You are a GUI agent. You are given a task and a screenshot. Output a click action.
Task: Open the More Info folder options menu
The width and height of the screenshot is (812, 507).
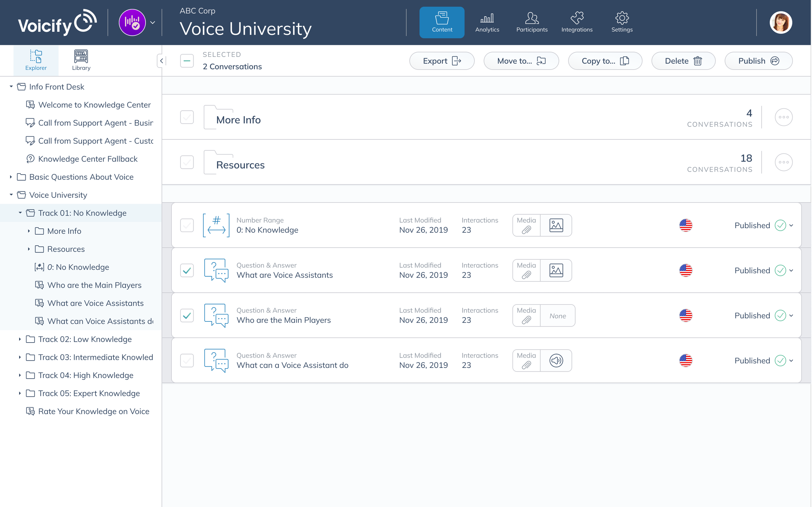click(x=783, y=117)
